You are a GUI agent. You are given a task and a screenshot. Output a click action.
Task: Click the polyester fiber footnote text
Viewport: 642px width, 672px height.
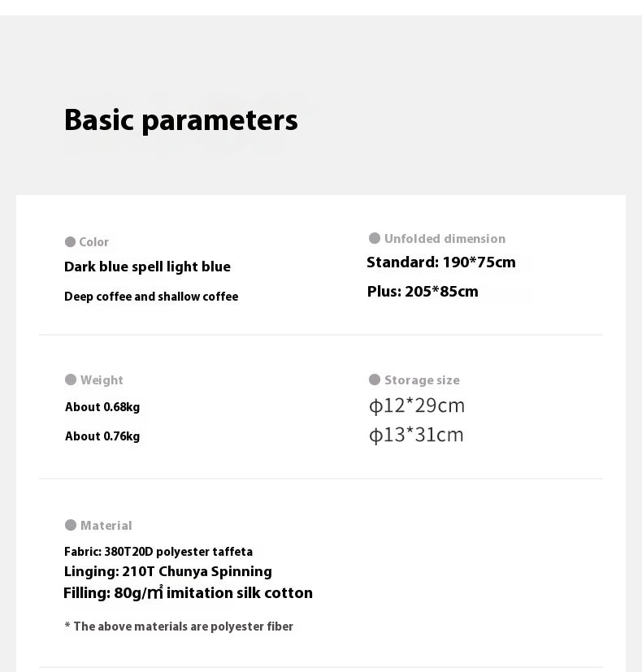tap(179, 626)
